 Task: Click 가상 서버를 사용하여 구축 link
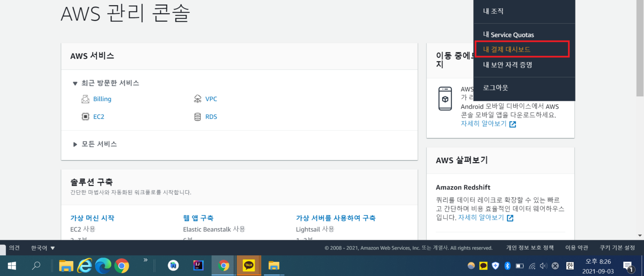pos(336,218)
